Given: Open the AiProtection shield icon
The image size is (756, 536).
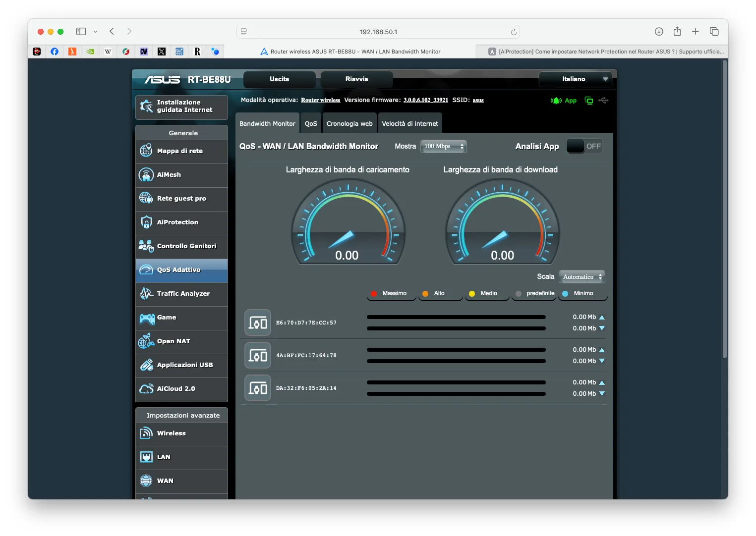Looking at the screenshot, I should (x=146, y=222).
